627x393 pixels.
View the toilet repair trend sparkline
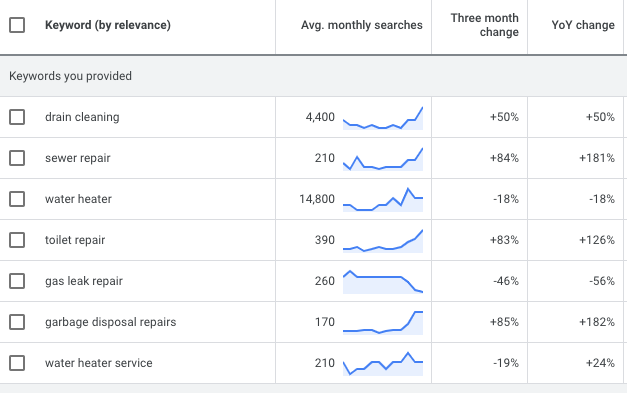tap(383, 241)
